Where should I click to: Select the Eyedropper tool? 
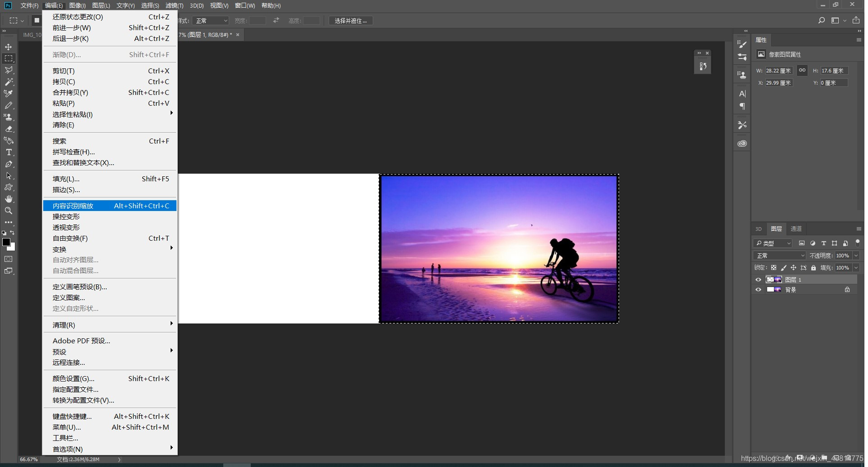click(9, 94)
